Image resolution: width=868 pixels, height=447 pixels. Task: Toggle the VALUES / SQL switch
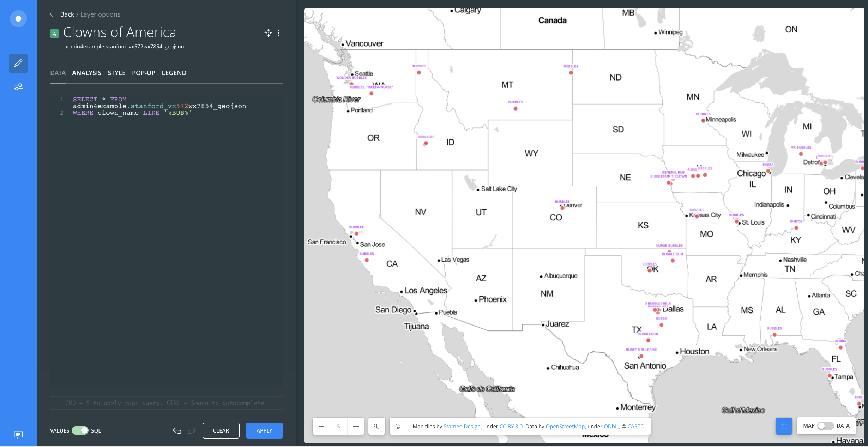point(80,430)
